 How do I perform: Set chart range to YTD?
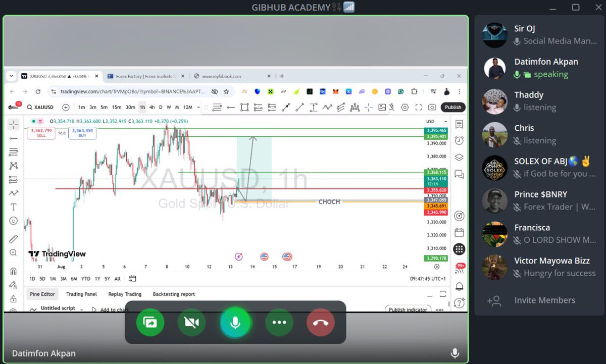point(86,279)
